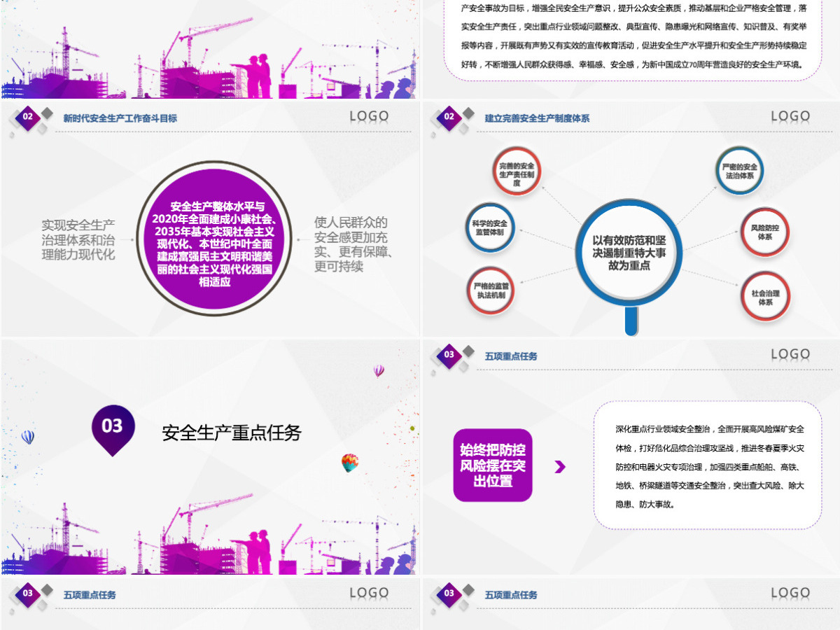Image resolution: width=840 pixels, height=630 pixels.
Task: Select the circle labeled 完善的安全生产责任制度
Action: click(x=517, y=171)
